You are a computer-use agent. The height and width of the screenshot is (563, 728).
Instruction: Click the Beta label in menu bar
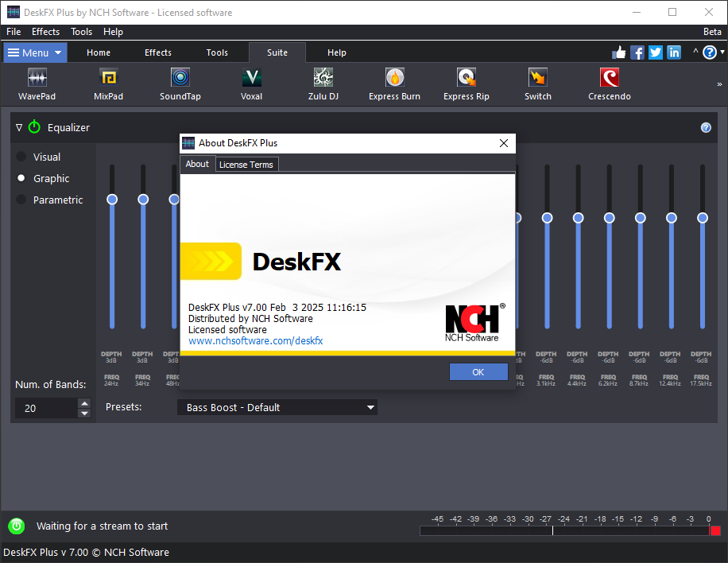point(712,32)
